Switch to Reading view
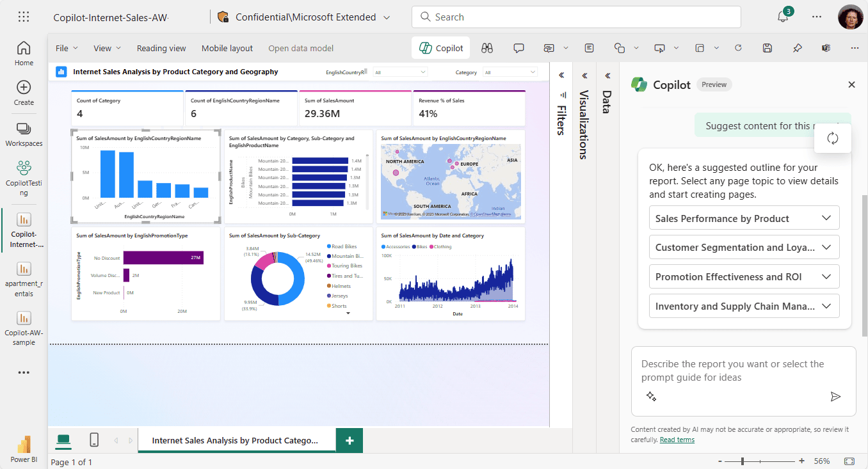 [x=161, y=47]
